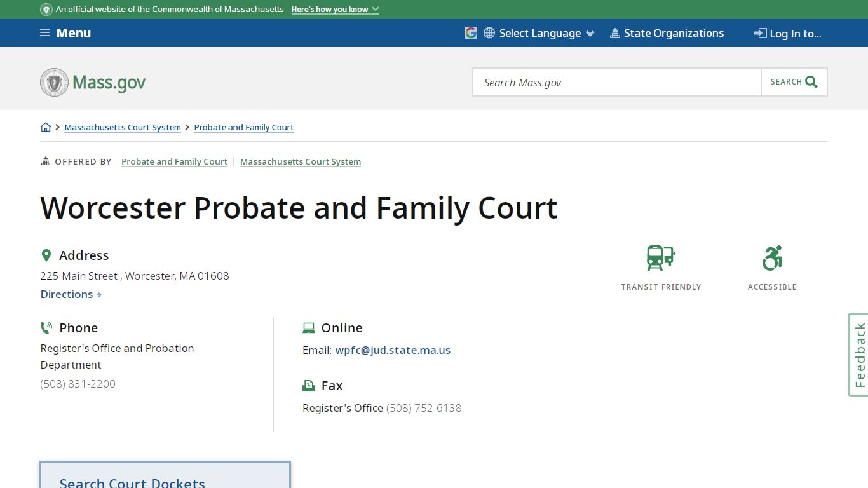Go to home via breadcrumb house icon
This screenshot has width=868, height=488.
tap(46, 127)
